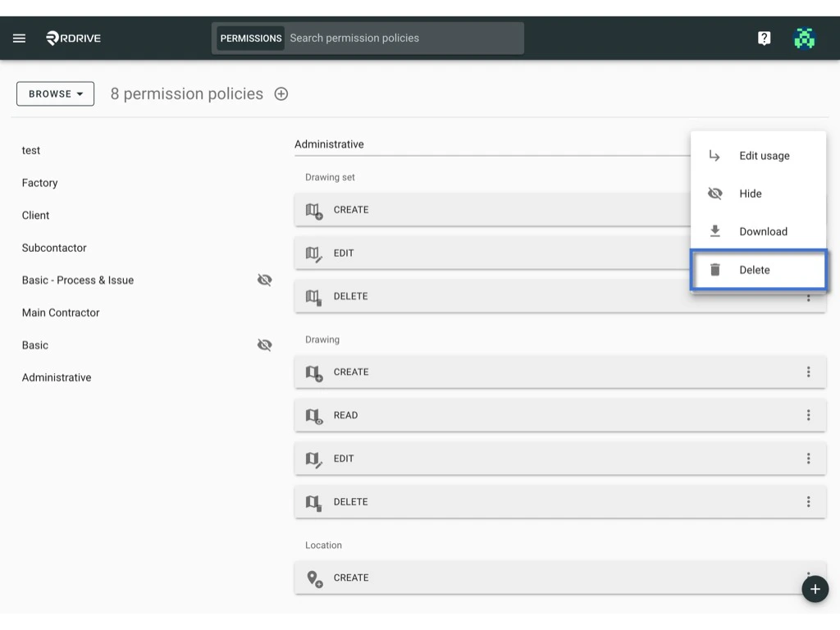Screen dimensions: 840x630
Task: Click the RDRIVE logo
Action: coord(72,38)
